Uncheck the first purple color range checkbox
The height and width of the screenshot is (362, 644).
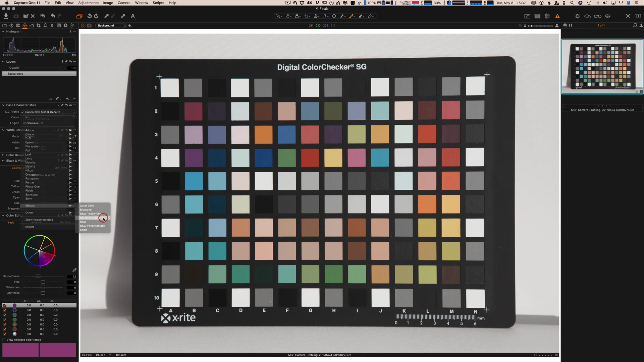pos(5,305)
